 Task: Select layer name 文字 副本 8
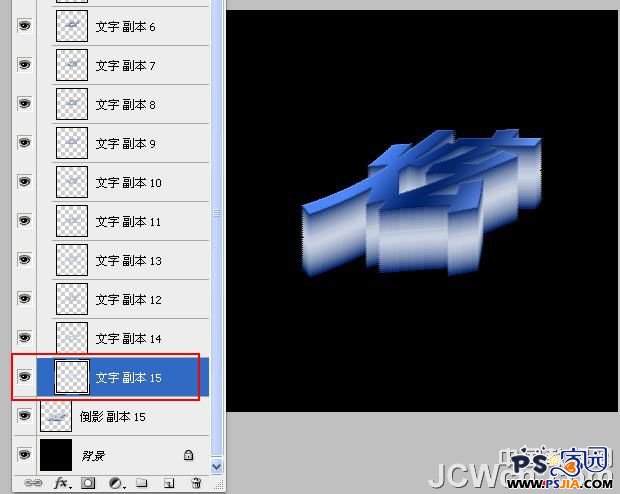coord(125,104)
